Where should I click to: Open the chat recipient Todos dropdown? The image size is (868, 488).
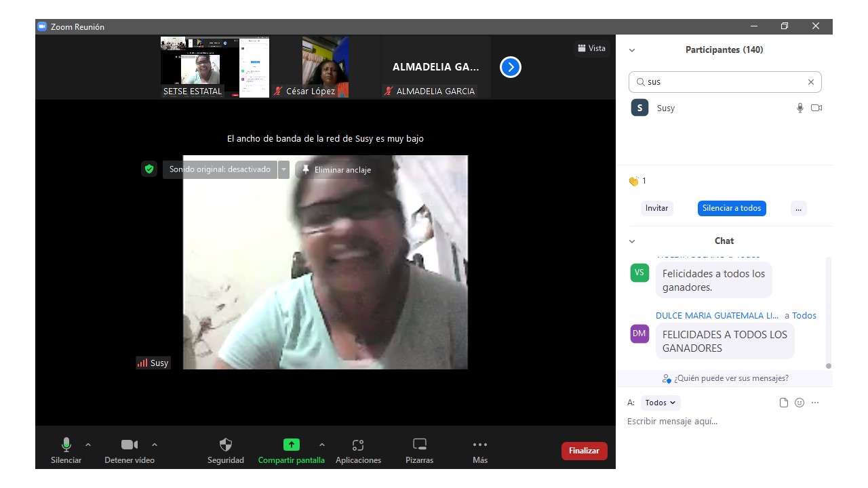[x=660, y=403]
